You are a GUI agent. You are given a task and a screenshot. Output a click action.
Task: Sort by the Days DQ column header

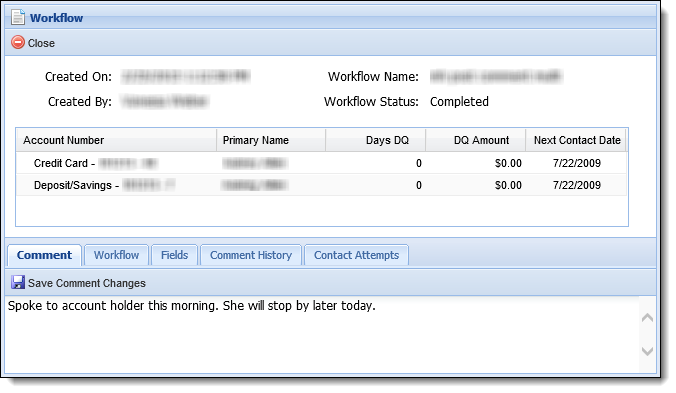(376, 140)
